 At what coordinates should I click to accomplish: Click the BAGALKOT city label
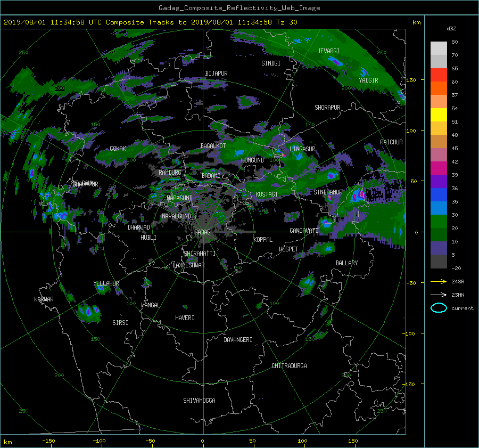[x=213, y=146]
